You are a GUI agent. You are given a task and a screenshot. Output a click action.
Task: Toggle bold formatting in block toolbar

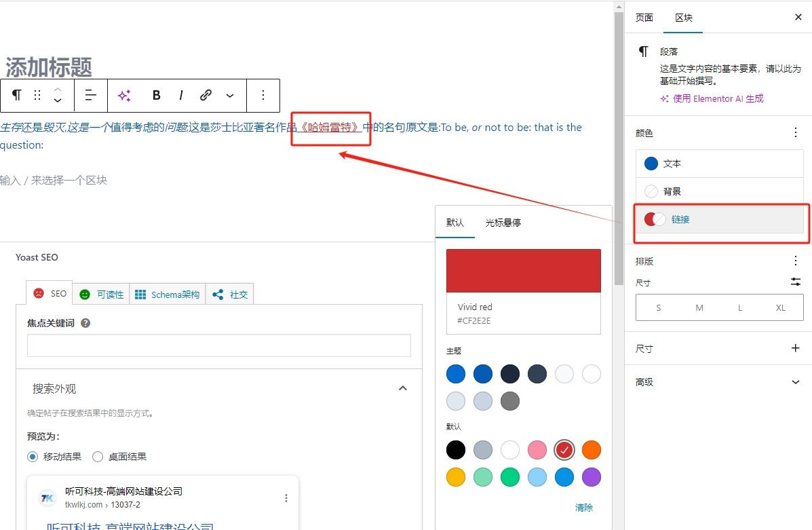click(156, 95)
